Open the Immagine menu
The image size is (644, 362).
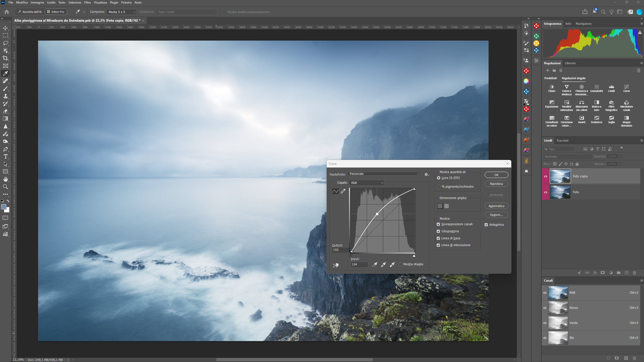click(37, 3)
